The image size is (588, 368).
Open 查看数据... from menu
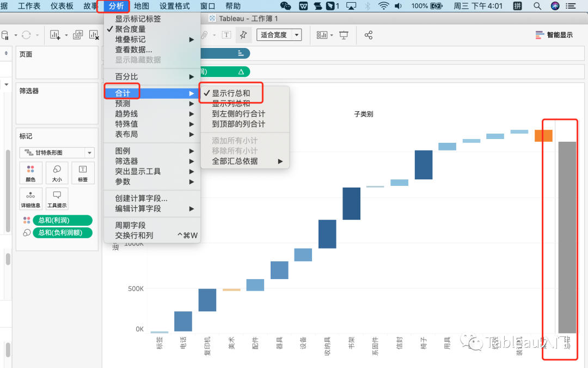tap(152, 50)
